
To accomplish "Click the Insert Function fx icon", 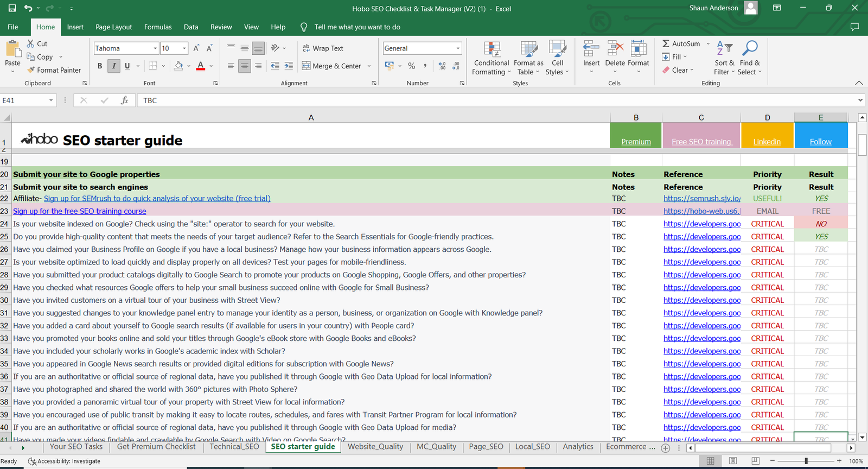I will click(124, 100).
